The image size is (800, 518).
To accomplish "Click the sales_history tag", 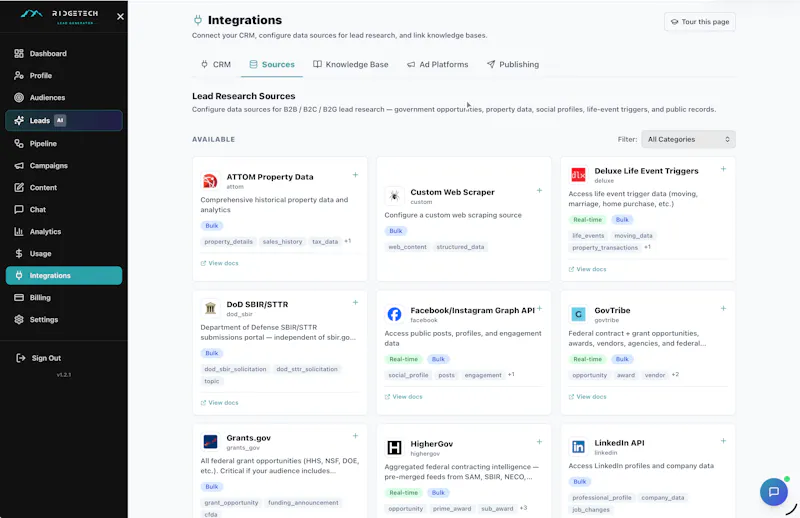I will (x=282, y=241).
